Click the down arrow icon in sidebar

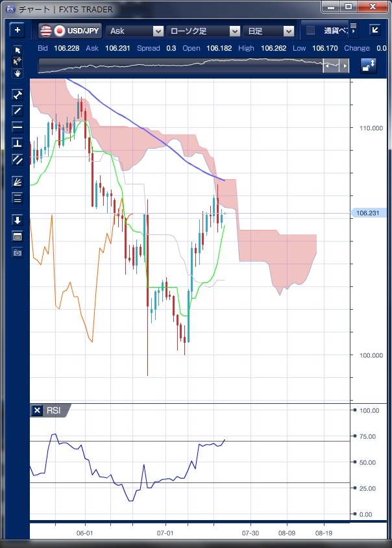(18, 220)
